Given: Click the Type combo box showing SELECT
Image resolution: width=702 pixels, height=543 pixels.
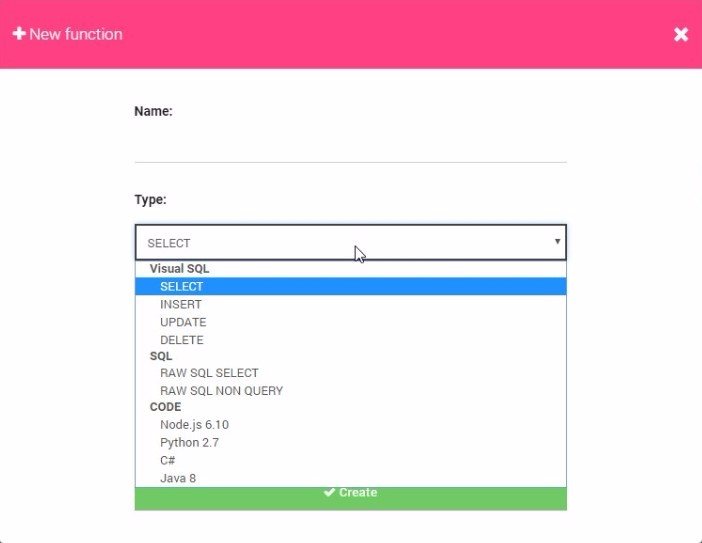Looking at the screenshot, I should pos(340,242).
